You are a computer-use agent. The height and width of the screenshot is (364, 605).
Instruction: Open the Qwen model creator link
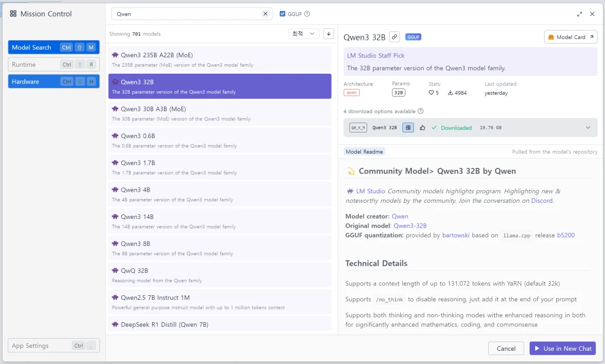pyautogui.click(x=400, y=216)
